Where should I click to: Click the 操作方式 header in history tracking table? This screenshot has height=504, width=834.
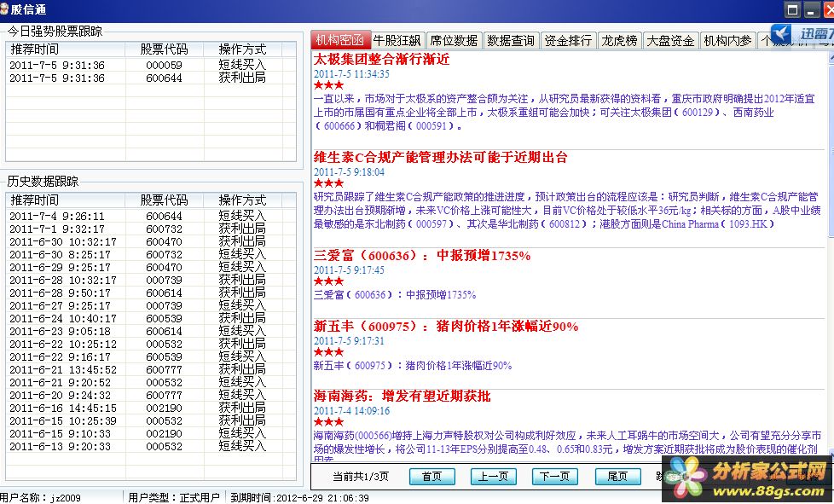pyautogui.click(x=242, y=200)
